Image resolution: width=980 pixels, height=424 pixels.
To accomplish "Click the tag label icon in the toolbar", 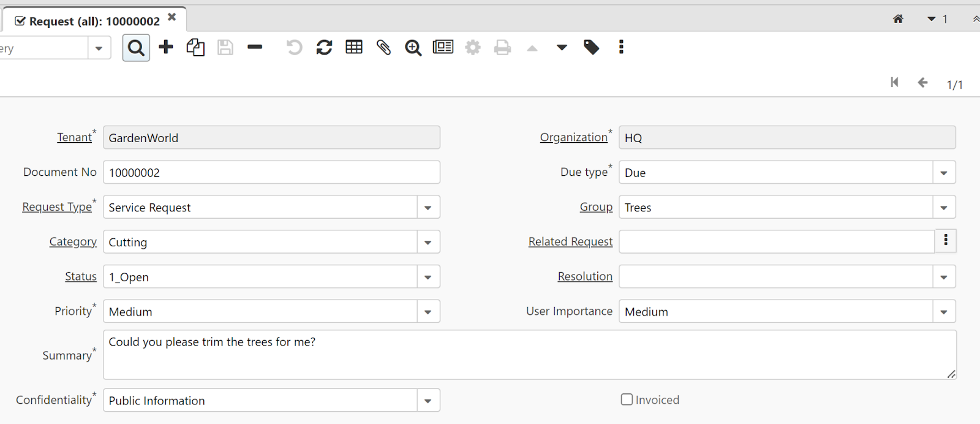I will coord(591,47).
